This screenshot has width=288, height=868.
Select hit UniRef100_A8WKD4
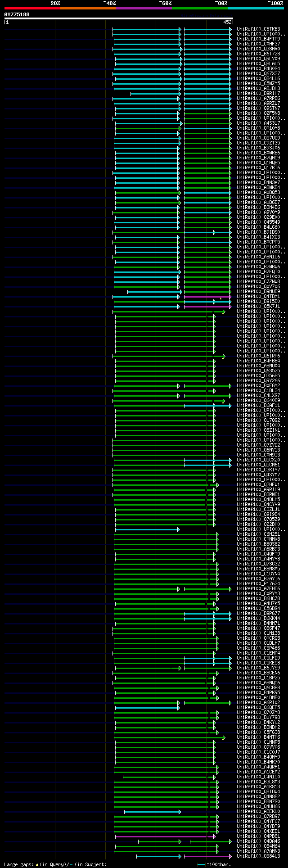(258, 188)
